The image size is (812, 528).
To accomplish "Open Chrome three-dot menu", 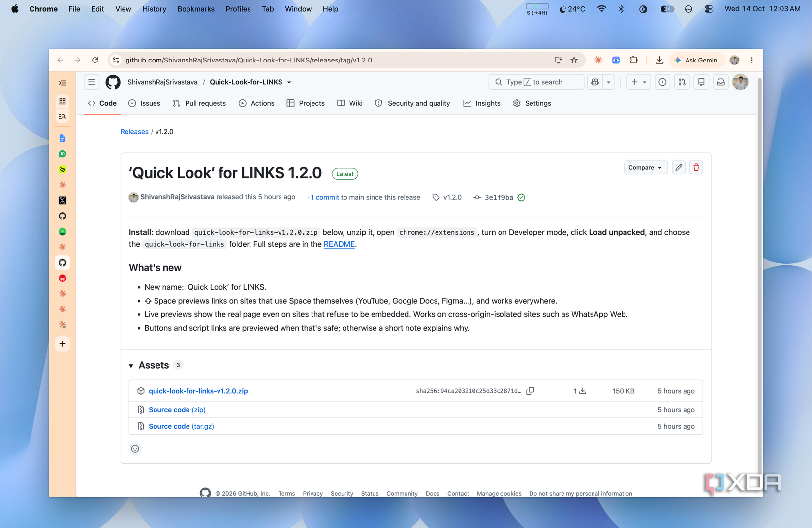I will point(751,60).
